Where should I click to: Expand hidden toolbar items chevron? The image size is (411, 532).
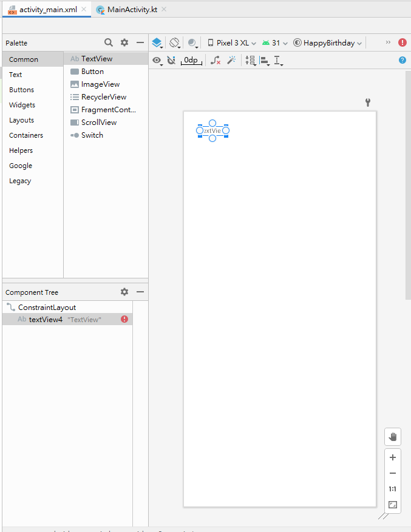click(x=389, y=42)
